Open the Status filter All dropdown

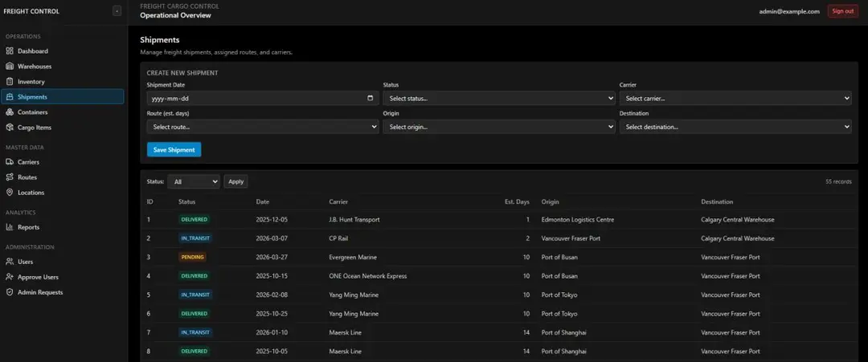(194, 181)
